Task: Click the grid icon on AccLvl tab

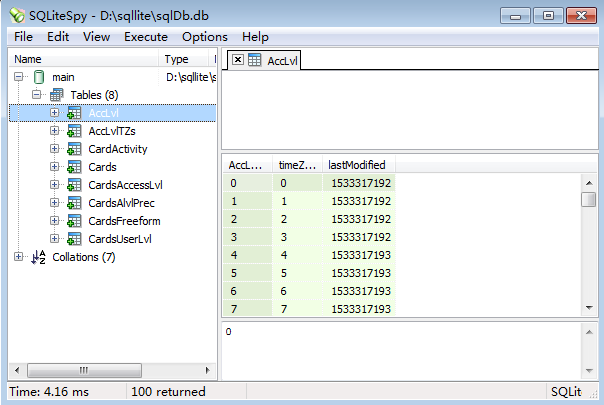Action: tap(255, 60)
